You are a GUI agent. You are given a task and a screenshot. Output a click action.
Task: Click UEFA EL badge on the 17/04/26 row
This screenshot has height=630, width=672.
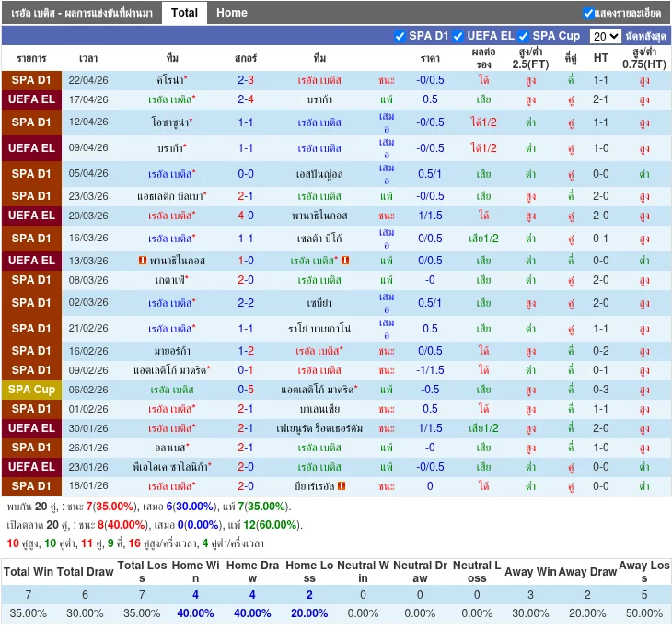[31, 99]
